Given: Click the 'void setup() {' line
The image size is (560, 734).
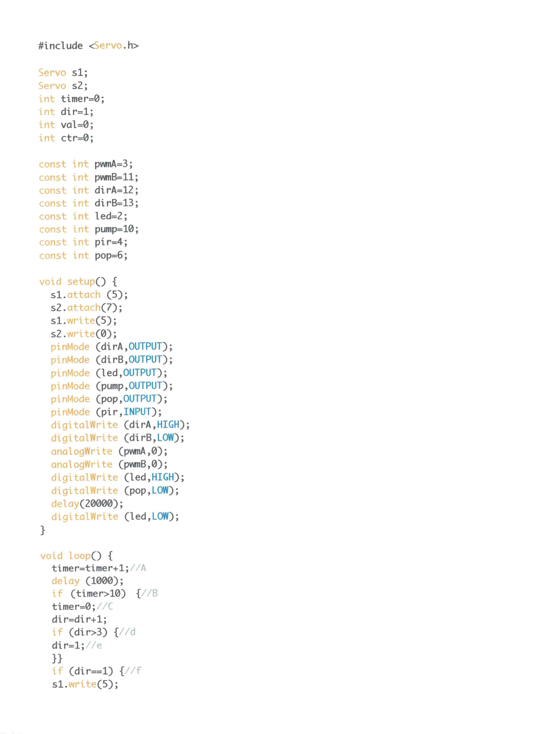Looking at the screenshot, I should pos(78,282).
